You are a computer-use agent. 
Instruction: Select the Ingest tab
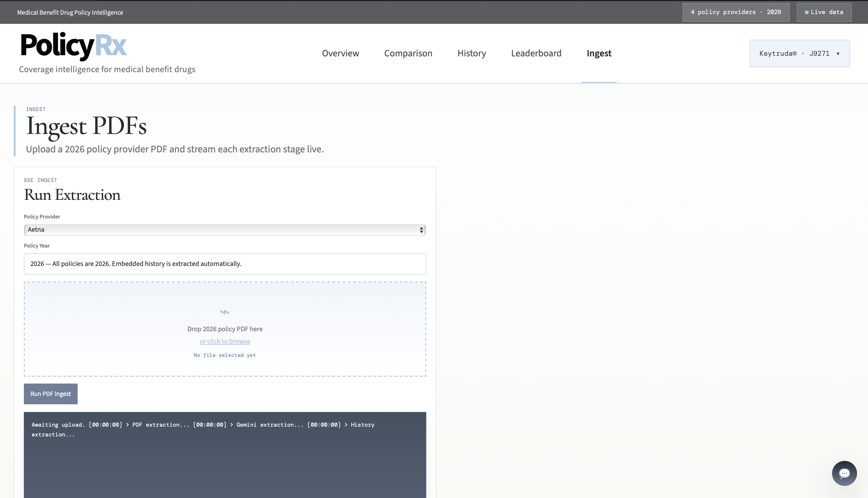599,53
